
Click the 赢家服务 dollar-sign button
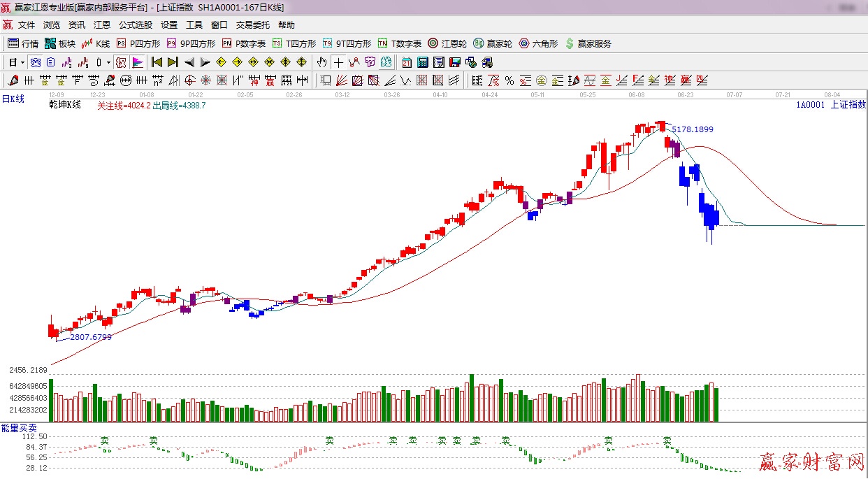pyautogui.click(x=588, y=43)
